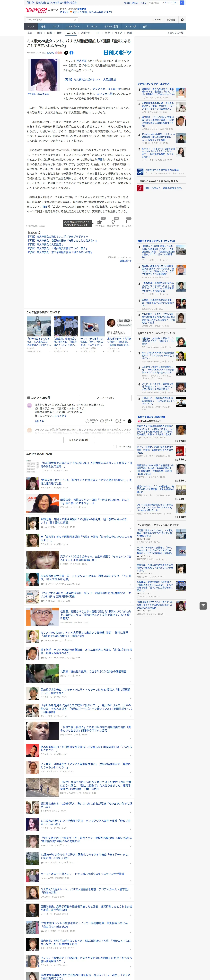Click the 日刊スポーツ publisher link below related articles
This screenshot has height=980, width=210.
click(125, 261)
